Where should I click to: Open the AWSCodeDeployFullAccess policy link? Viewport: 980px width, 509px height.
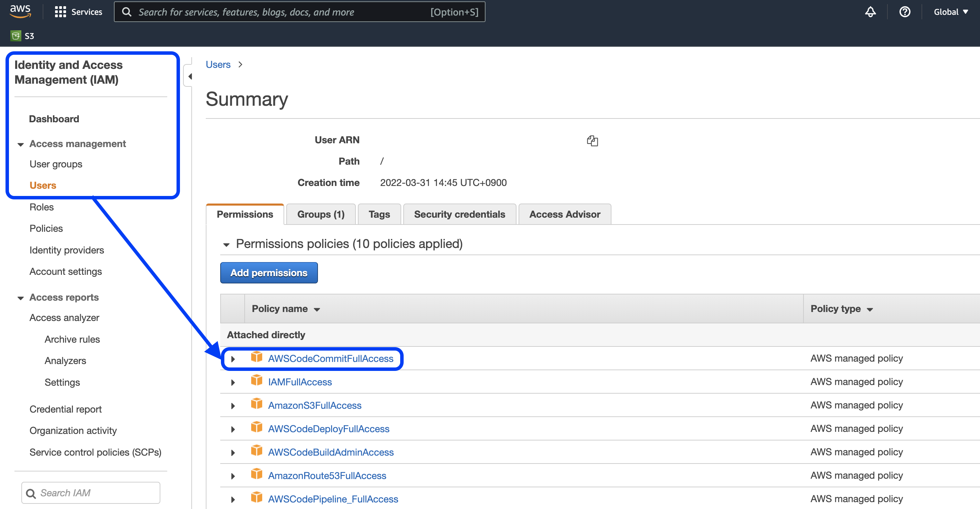point(329,429)
